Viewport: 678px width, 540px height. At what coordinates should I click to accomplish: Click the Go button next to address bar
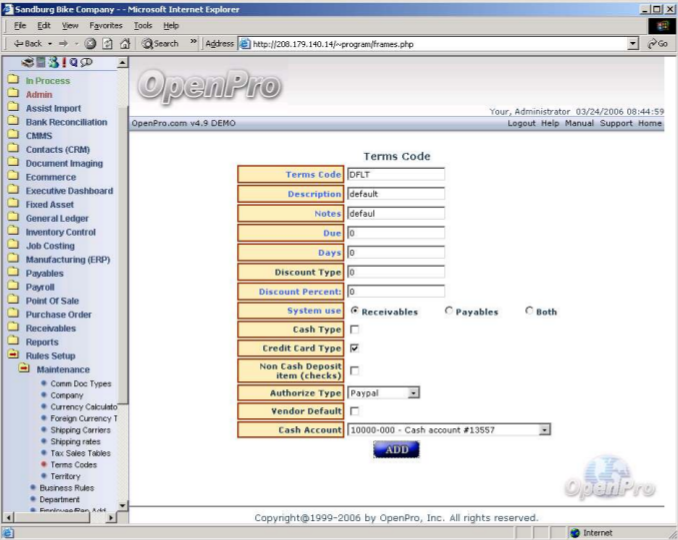click(x=657, y=44)
